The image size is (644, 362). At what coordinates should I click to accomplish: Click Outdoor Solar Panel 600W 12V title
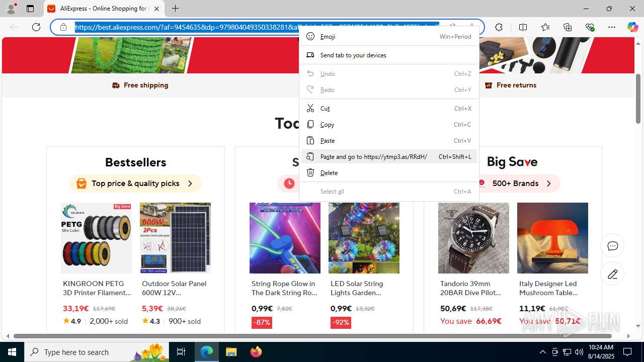(175, 288)
